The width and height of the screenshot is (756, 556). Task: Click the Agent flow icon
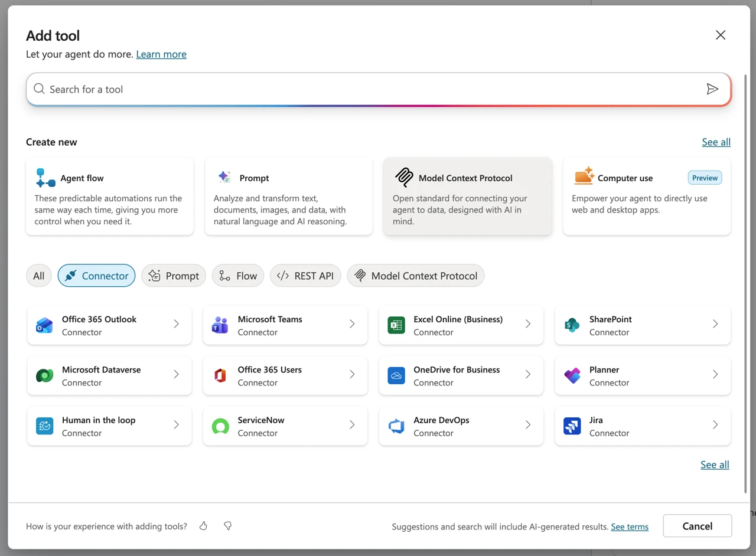click(x=45, y=178)
